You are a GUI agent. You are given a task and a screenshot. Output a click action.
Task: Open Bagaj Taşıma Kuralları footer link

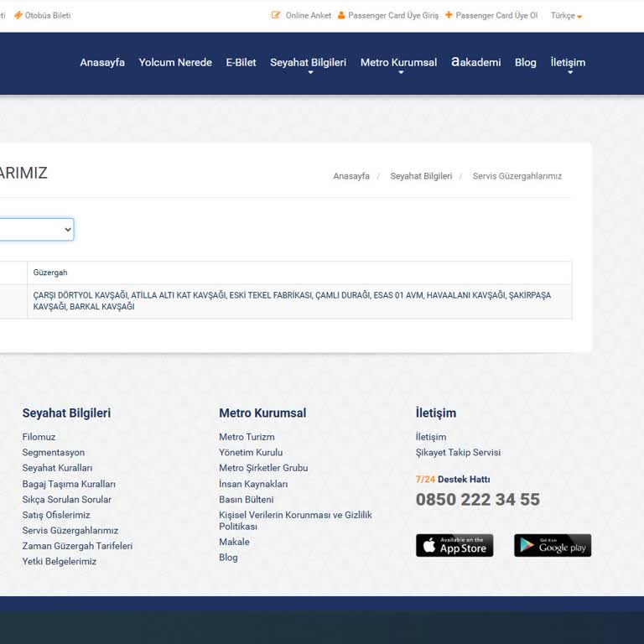pos(69,484)
